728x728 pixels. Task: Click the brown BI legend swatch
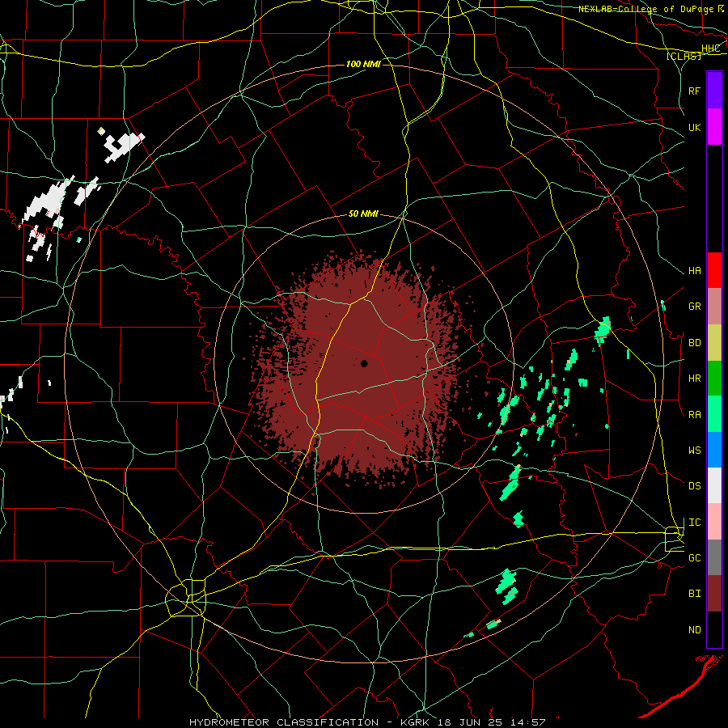(714, 594)
